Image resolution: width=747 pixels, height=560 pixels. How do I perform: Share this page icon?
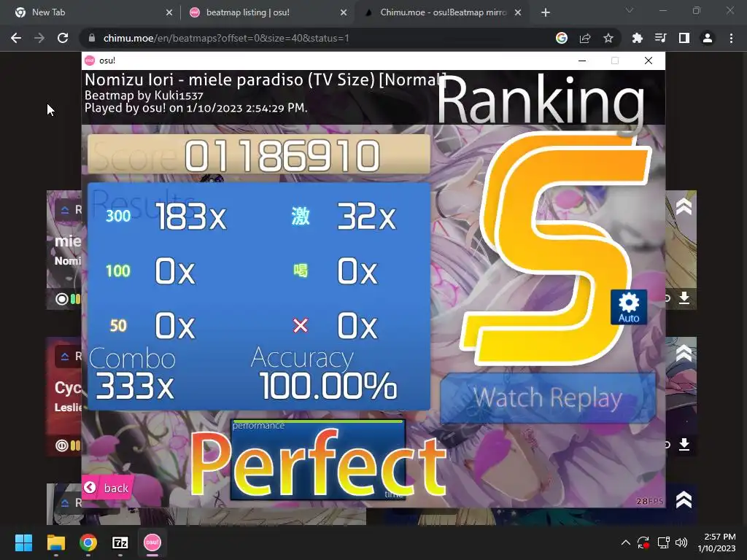[585, 38]
